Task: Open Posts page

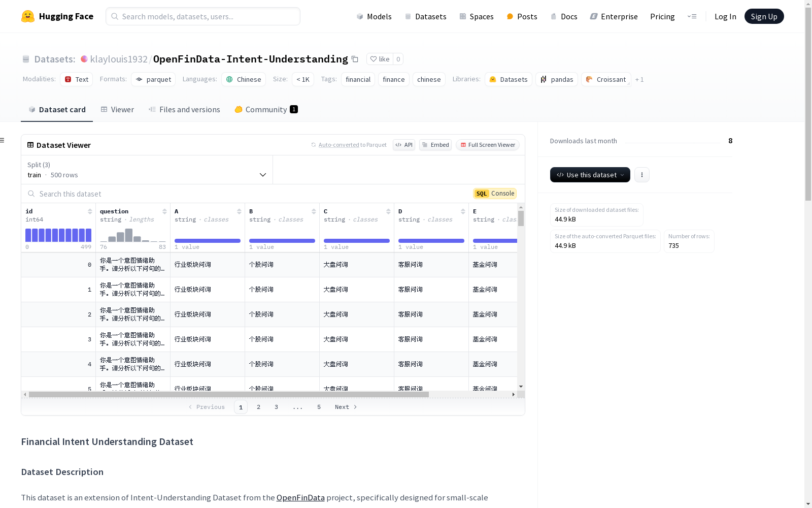Action: point(522,16)
